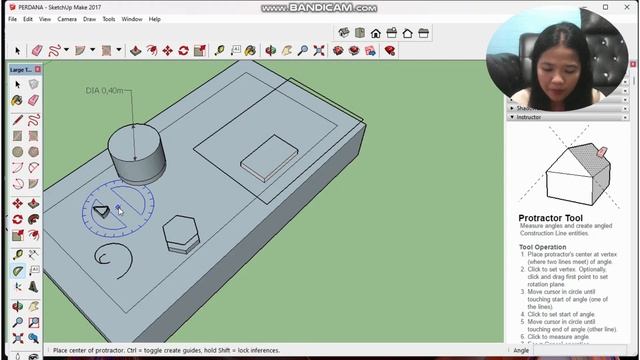
Task: Open the Help menu
Action: (155, 19)
